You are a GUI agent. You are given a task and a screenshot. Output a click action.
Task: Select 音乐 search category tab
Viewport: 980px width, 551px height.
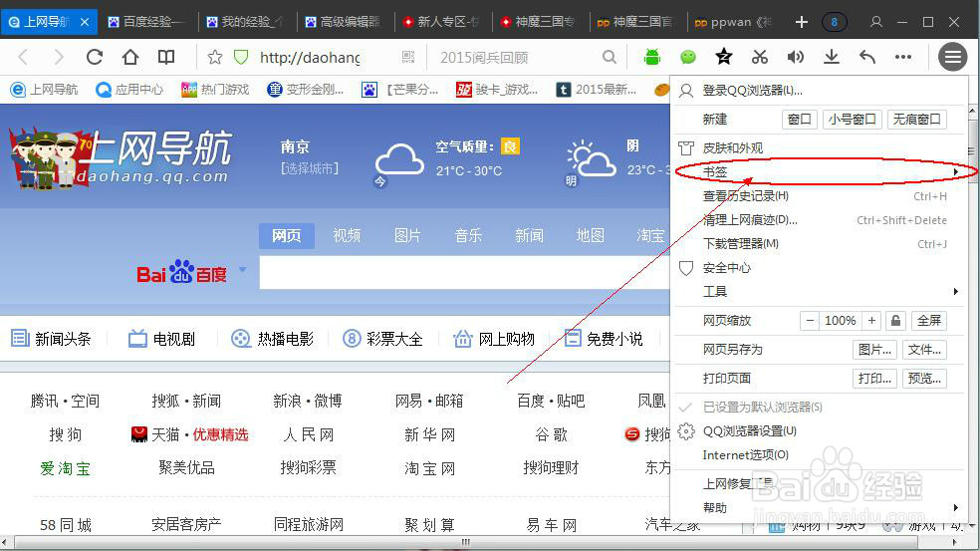468,236
